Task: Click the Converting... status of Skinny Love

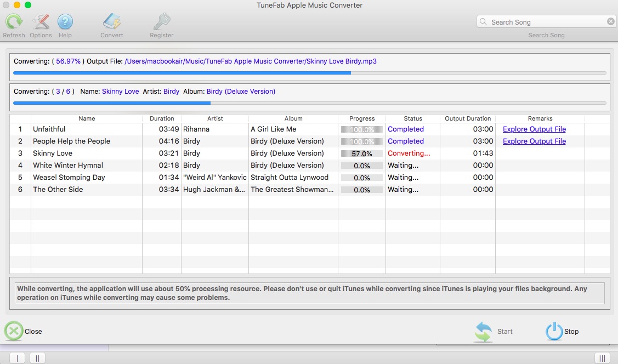Action: coord(409,153)
